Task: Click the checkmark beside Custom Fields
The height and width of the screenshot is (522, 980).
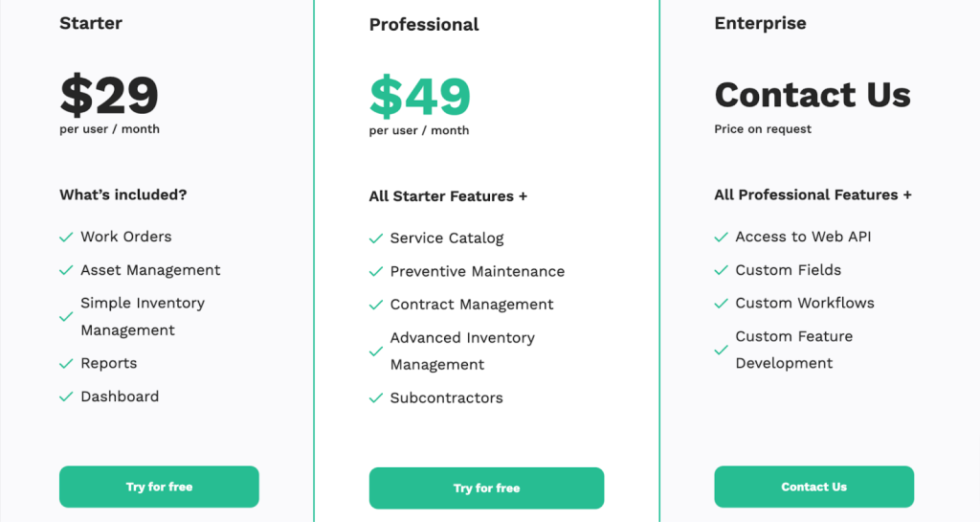Action: click(721, 271)
